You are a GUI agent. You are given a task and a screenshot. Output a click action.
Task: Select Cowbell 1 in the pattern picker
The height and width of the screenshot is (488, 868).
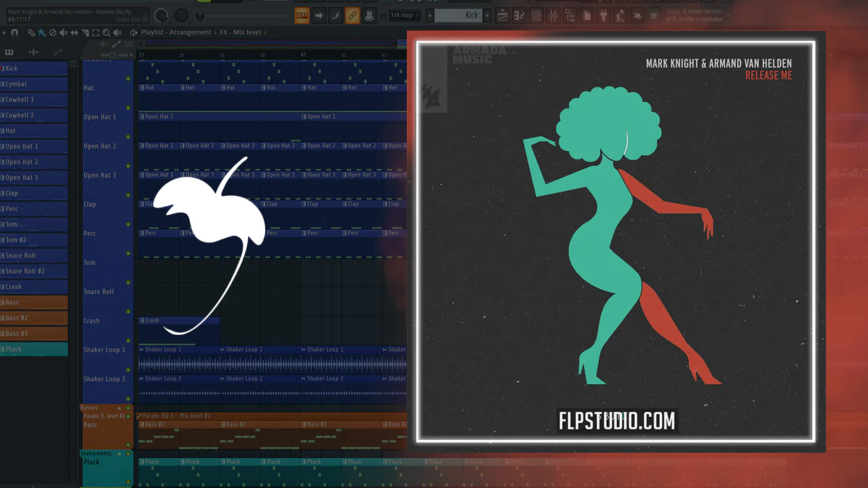point(34,100)
